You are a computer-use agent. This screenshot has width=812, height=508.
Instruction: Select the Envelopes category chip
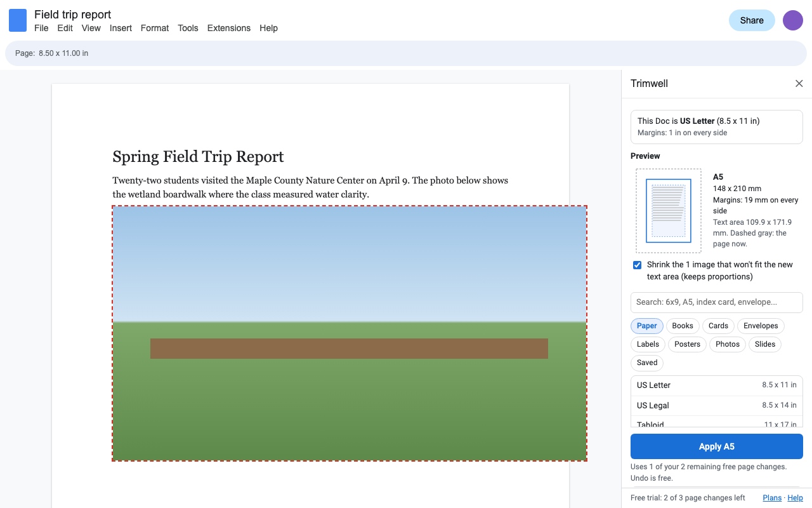(761, 326)
